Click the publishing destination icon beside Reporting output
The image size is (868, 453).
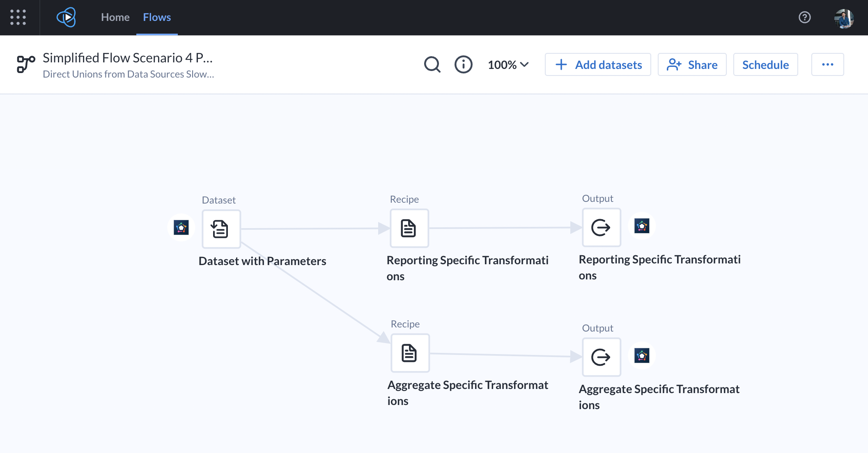[642, 226]
